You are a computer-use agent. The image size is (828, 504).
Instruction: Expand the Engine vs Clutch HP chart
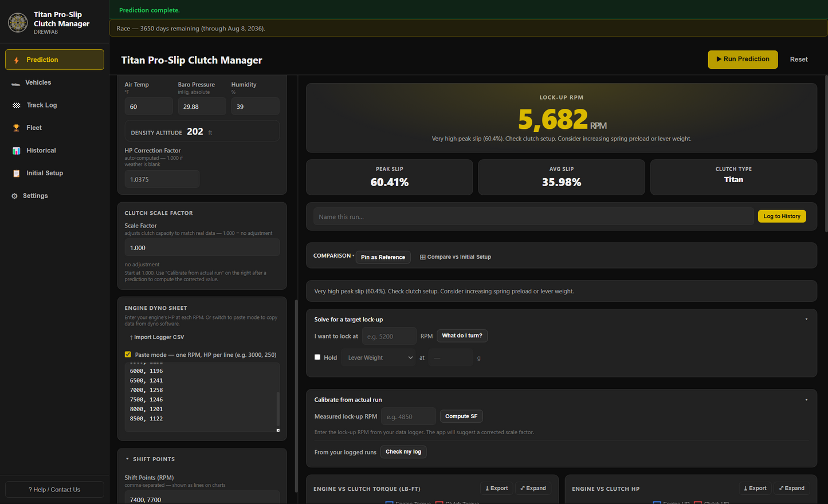click(x=791, y=489)
